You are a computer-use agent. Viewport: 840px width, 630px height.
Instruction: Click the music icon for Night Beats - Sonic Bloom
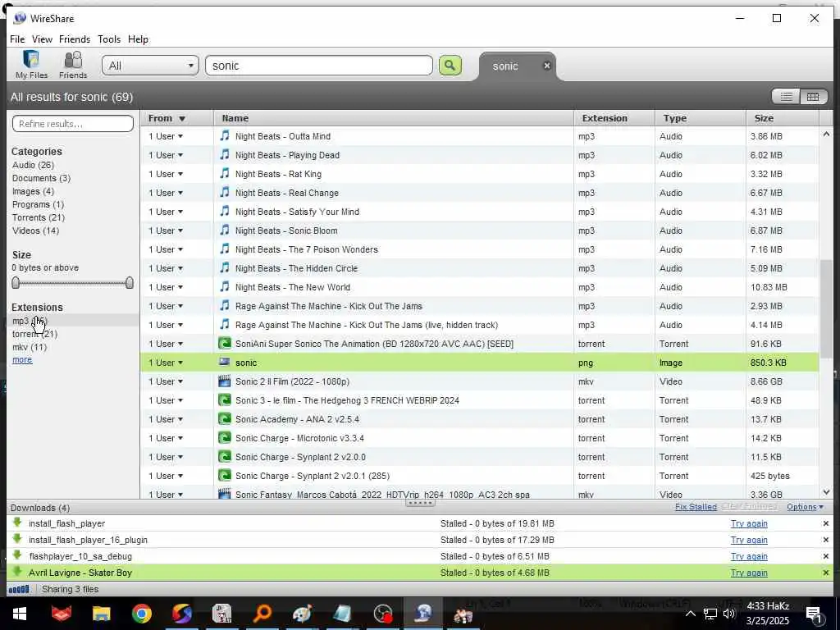point(225,231)
